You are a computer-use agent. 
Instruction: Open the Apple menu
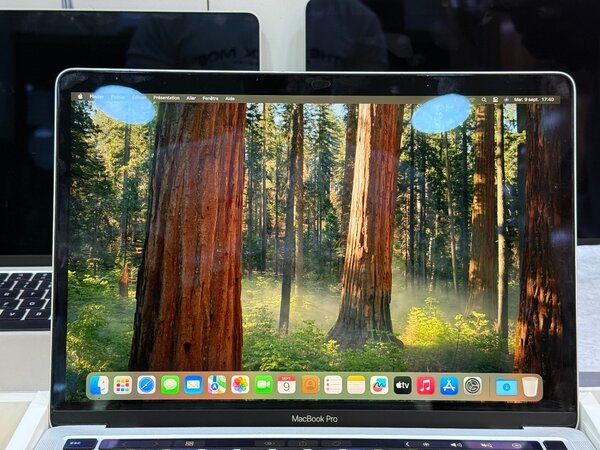click(x=79, y=98)
